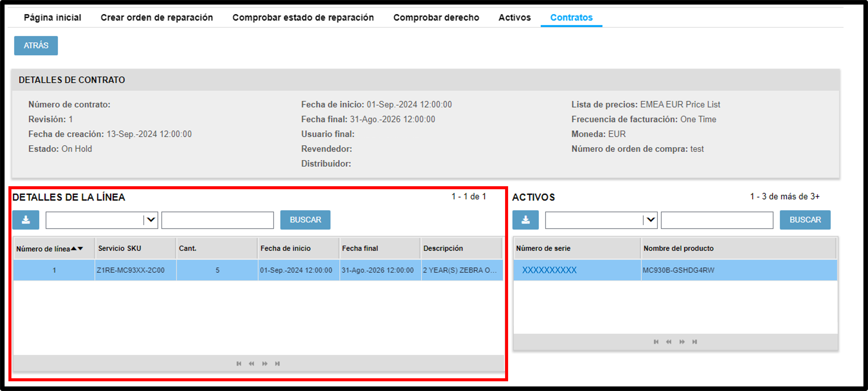Open the filter dropdown in Detalles de la línea
This screenshot has height=391, width=868.
tap(151, 220)
